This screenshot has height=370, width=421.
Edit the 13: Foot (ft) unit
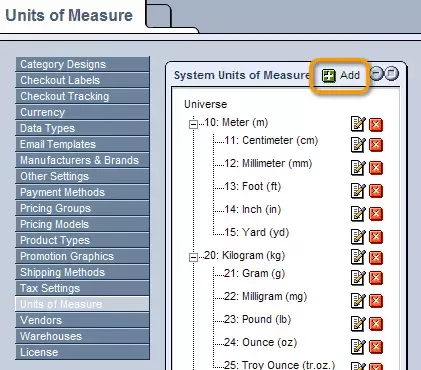point(358,190)
